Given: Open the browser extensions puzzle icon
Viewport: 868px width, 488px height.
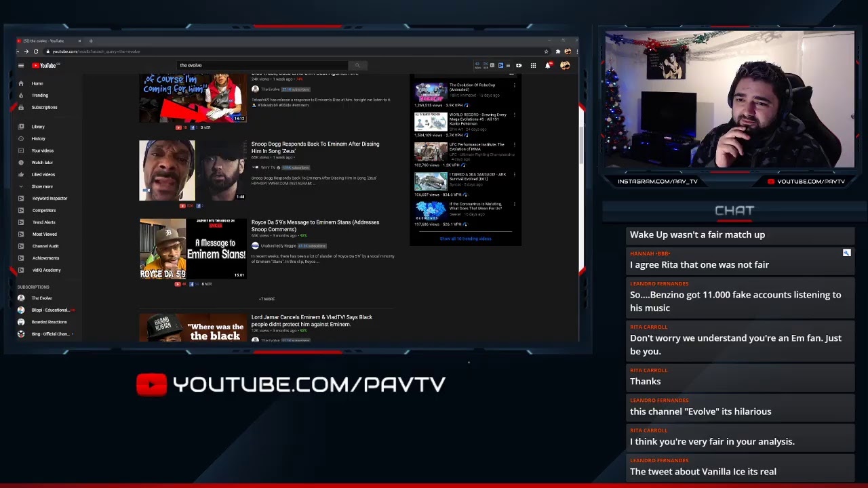Looking at the screenshot, I should pos(558,52).
